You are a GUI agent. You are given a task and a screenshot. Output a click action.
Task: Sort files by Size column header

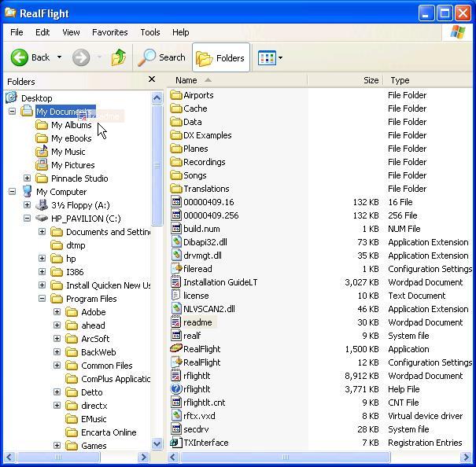pos(345,80)
